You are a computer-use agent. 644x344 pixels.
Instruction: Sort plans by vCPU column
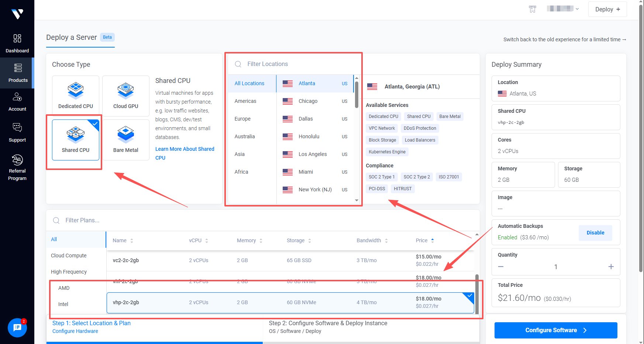199,240
